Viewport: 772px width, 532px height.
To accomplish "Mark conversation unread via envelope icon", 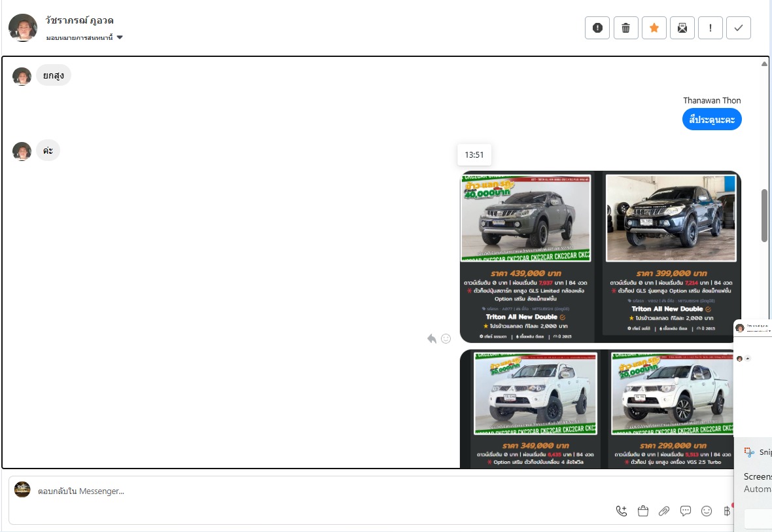I will coord(682,28).
